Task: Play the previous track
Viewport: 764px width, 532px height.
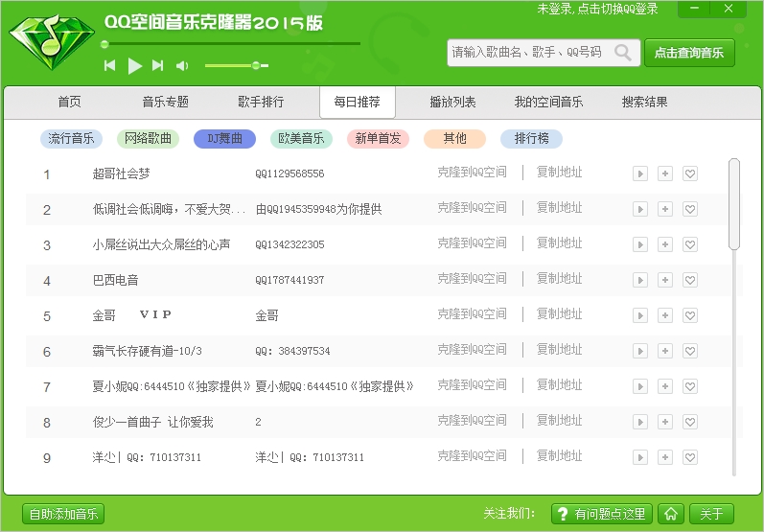Action: click(109, 65)
